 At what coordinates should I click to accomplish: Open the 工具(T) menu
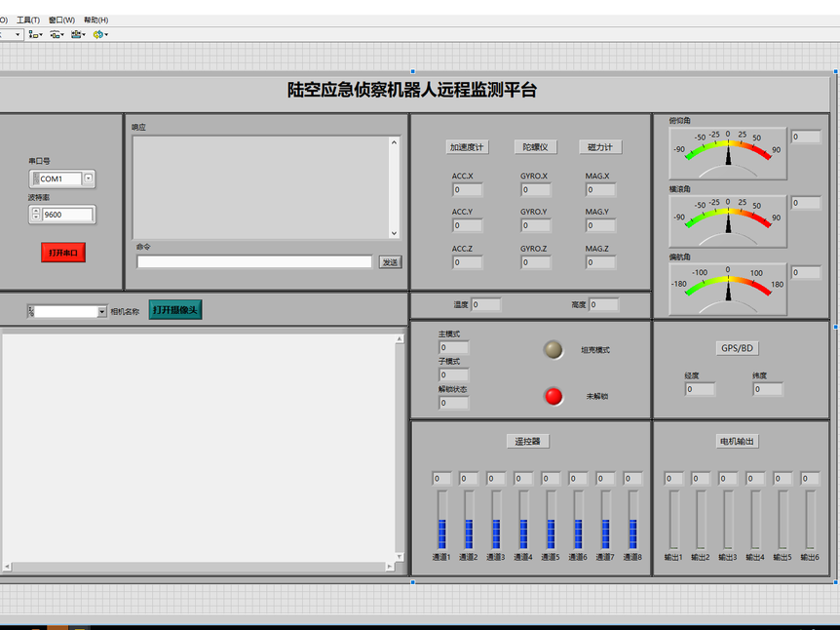tap(28, 20)
